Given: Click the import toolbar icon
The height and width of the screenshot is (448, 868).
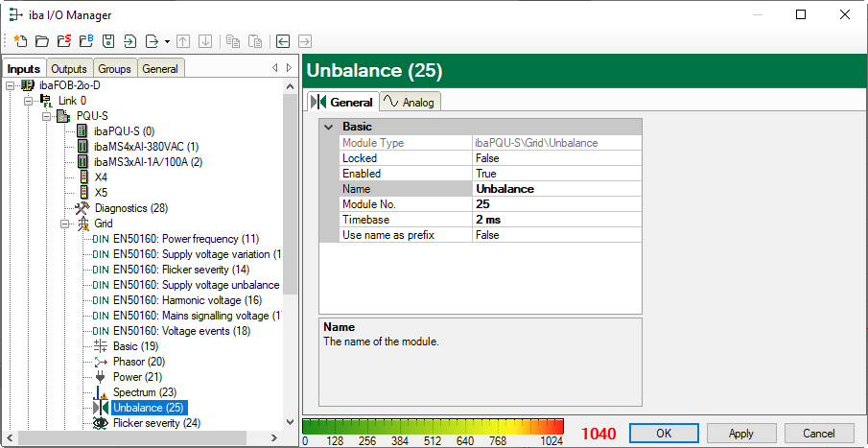Looking at the screenshot, I should click(129, 41).
